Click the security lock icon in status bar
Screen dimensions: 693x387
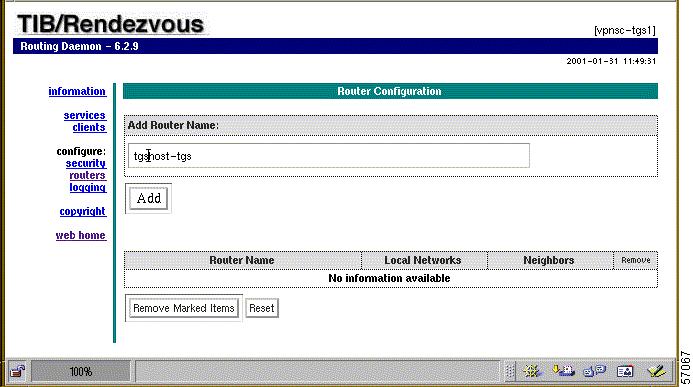(x=18, y=371)
